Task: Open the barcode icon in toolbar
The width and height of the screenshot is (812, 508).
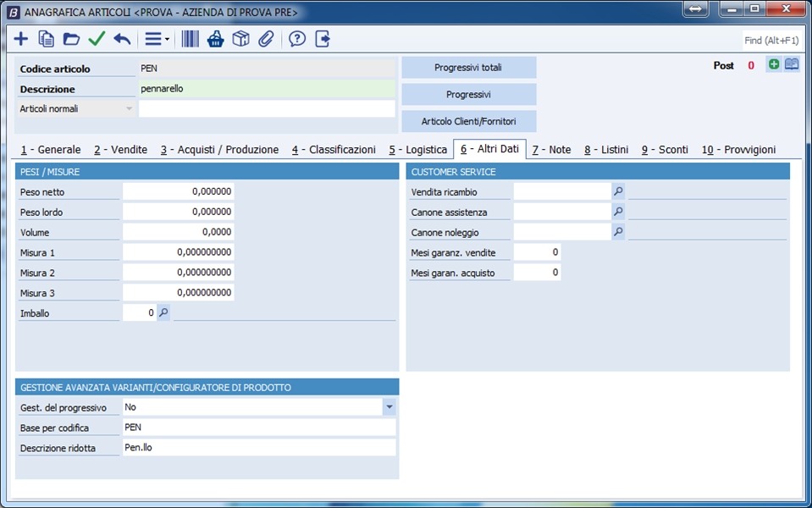Action: pyautogui.click(x=191, y=39)
